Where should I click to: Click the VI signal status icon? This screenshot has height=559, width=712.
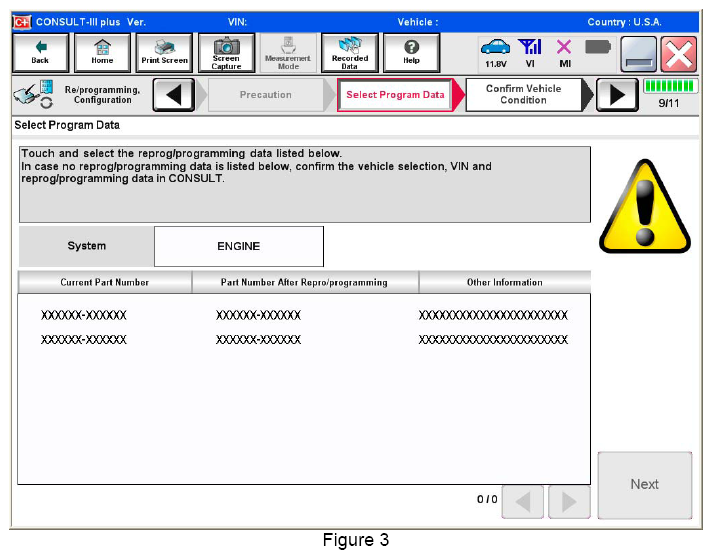click(530, 53)
